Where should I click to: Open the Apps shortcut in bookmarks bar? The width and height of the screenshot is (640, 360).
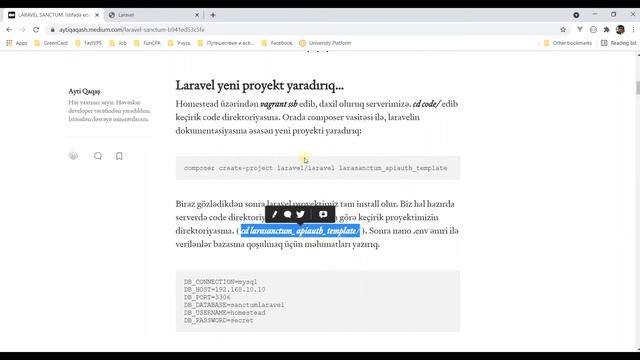click(17, 43)
